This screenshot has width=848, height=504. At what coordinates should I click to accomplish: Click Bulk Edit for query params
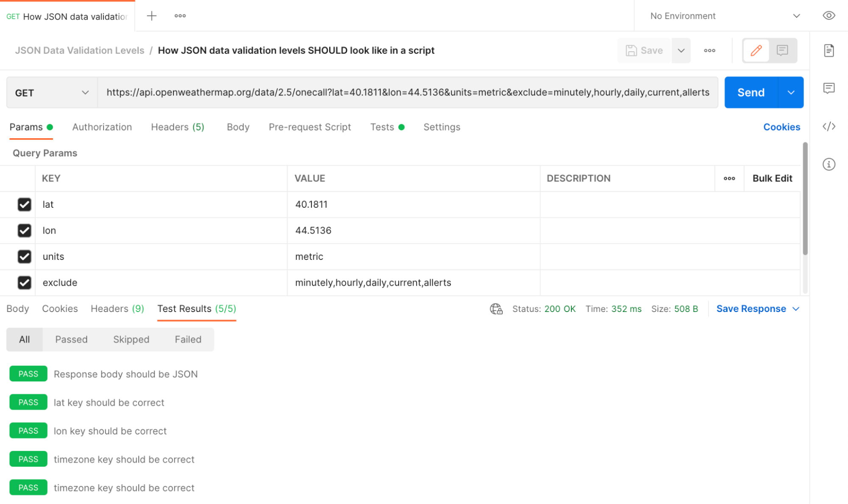(772, 178)
